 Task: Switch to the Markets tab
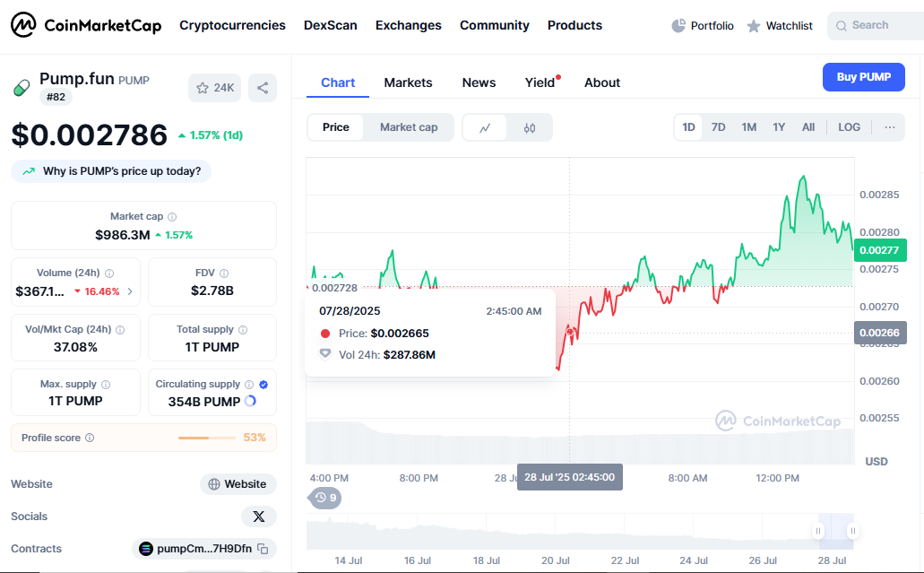tap(408, 82)
